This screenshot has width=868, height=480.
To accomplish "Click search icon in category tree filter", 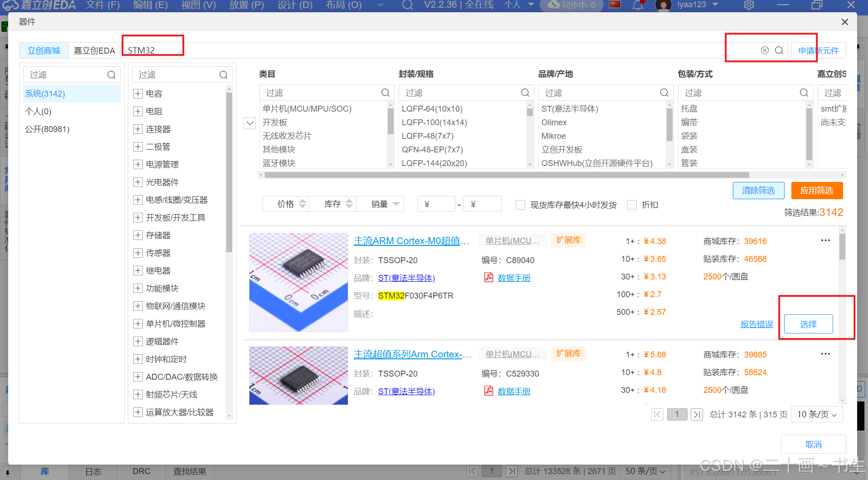I will pyautogui.click(x=224, y=75).
